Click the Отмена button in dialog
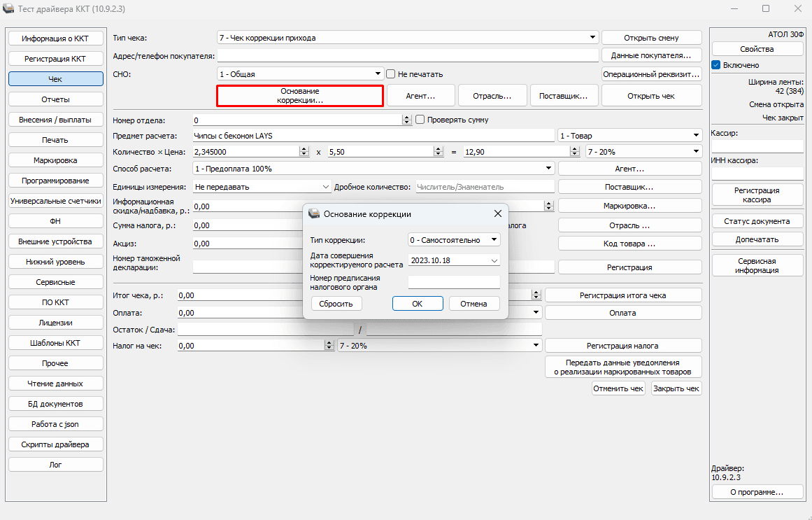 click(x=474, y=304)
